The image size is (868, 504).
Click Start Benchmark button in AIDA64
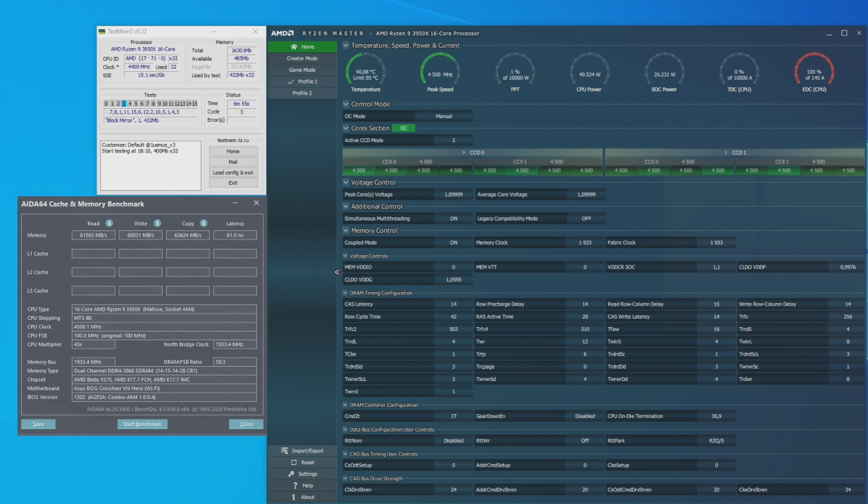(x=142, y=424)
